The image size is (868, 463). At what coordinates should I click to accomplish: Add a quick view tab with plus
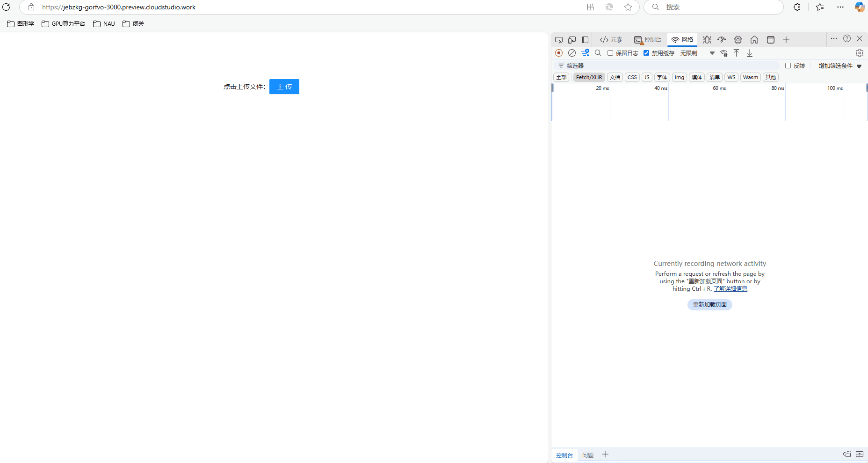pos(605,454)
